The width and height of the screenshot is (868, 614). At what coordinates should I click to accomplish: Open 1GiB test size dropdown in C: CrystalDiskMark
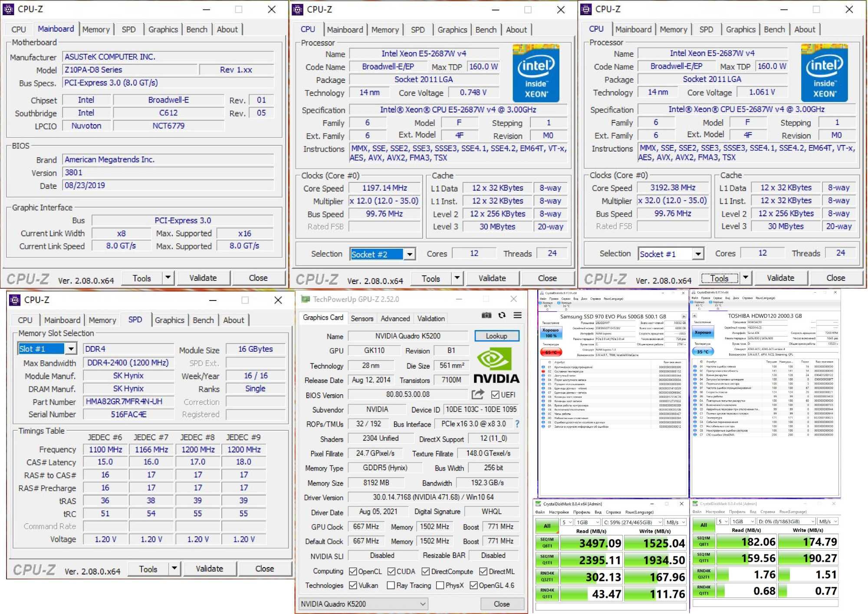click(x=588, y=522)
